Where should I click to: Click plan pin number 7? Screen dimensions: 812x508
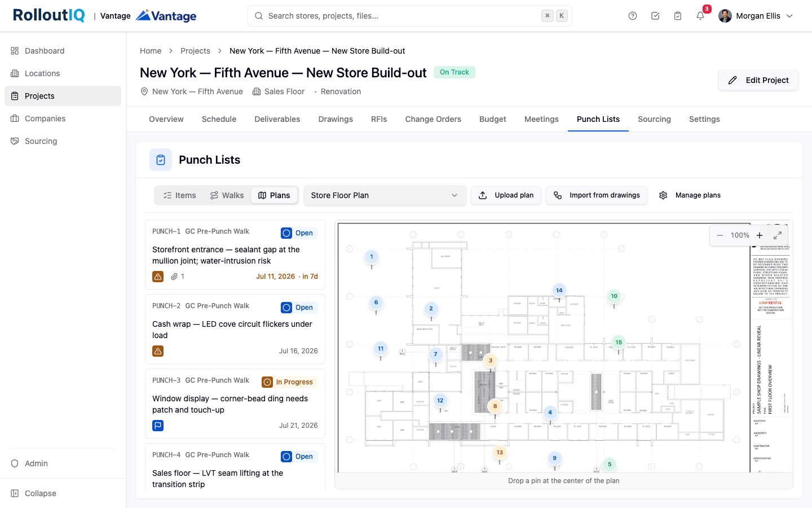point(435,354)
